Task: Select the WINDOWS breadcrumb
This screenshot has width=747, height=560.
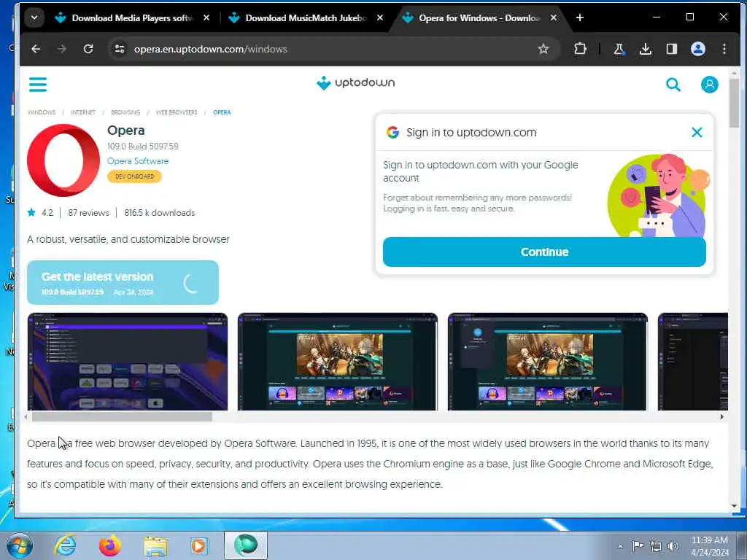Action: 42,112
